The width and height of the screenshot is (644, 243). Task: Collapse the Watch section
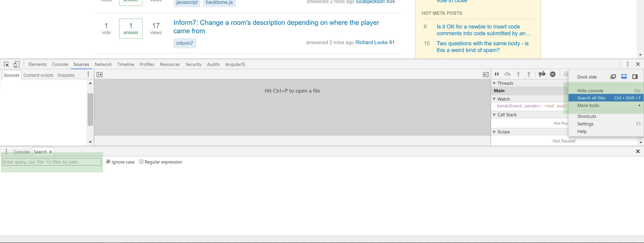494,99
